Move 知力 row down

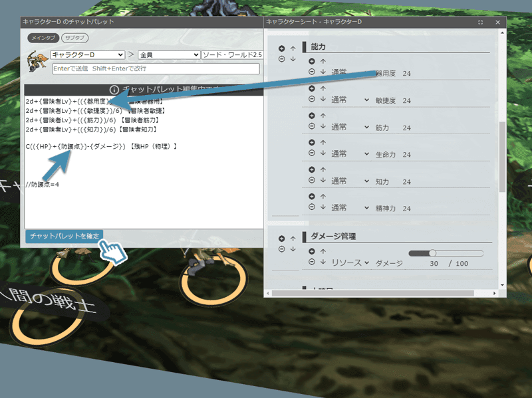click(323, 180)
